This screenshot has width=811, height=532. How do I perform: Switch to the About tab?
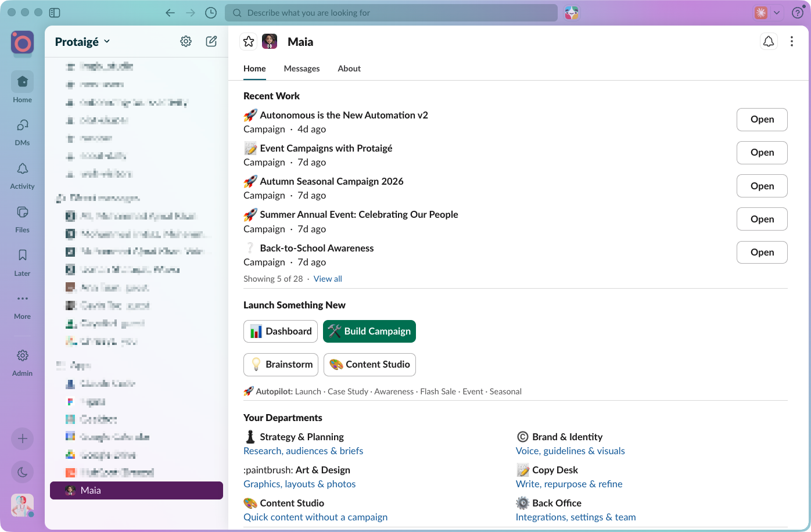point(349,69)
